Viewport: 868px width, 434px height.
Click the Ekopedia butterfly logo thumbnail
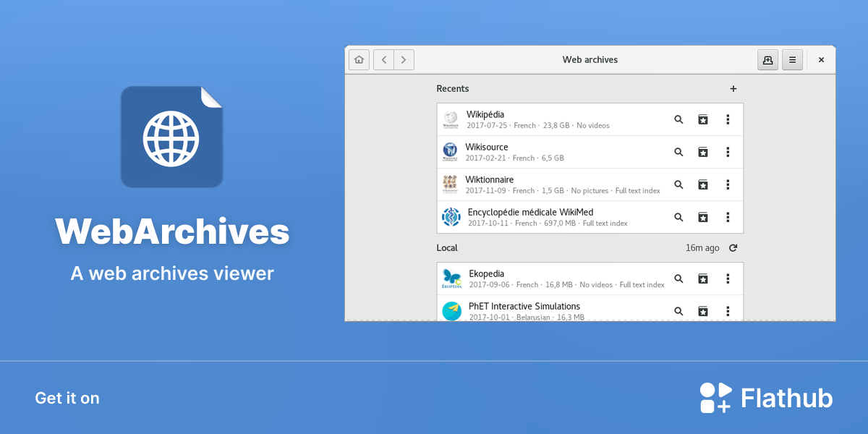pos(452,278)
